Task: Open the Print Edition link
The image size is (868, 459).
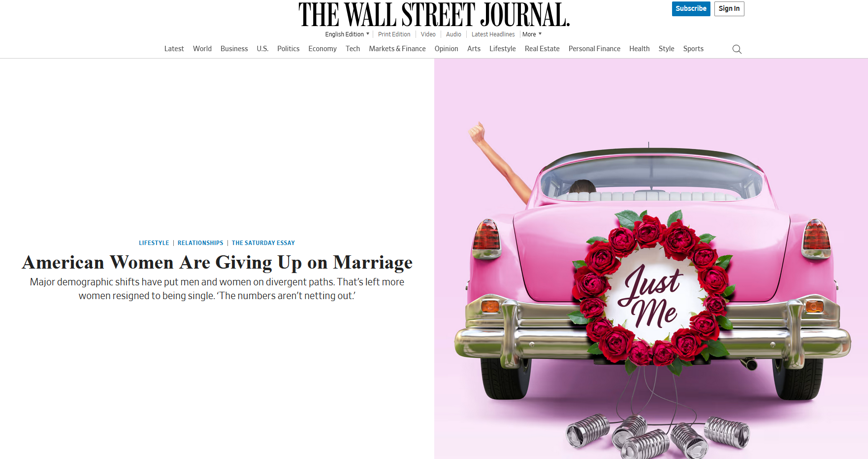Action: 394,34
